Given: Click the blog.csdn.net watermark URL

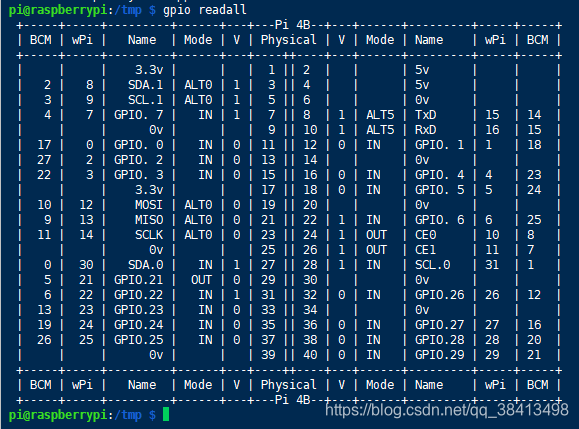Looking at the screenshot, I should pyautogui.click(x=446, y=410).
